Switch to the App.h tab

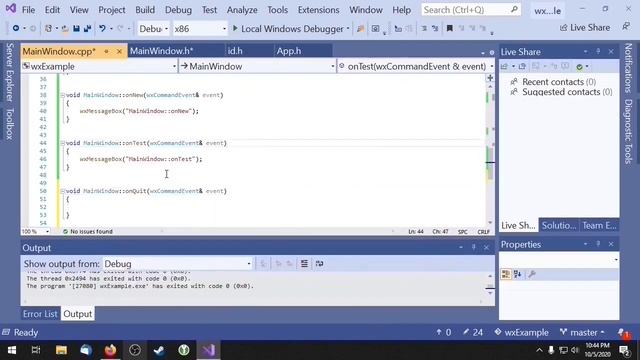pos(289,51)
